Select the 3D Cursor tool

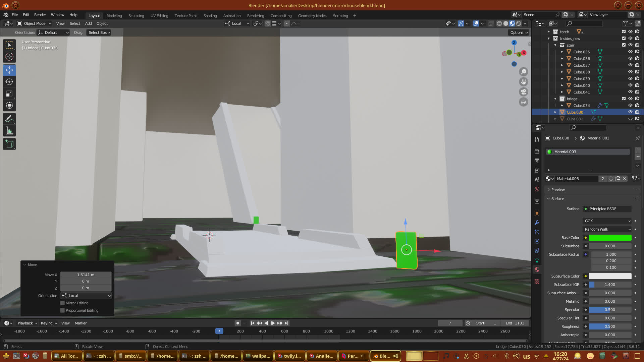point(9,57)
